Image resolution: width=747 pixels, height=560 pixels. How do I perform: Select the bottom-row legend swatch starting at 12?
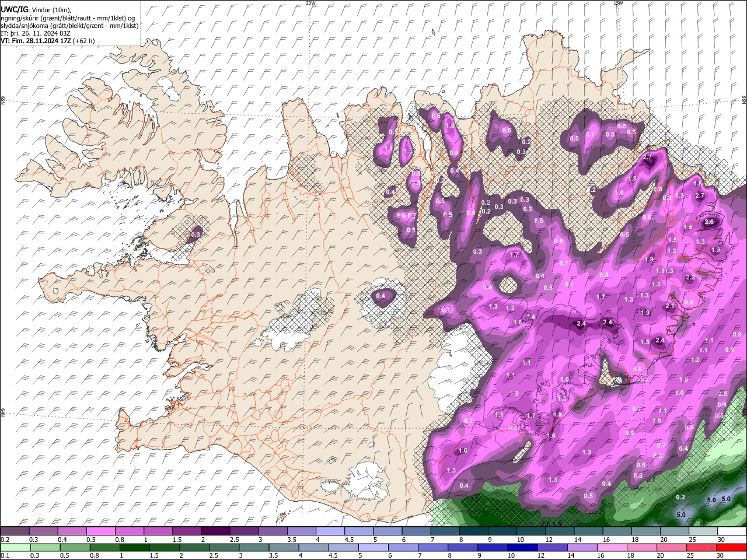552,547
